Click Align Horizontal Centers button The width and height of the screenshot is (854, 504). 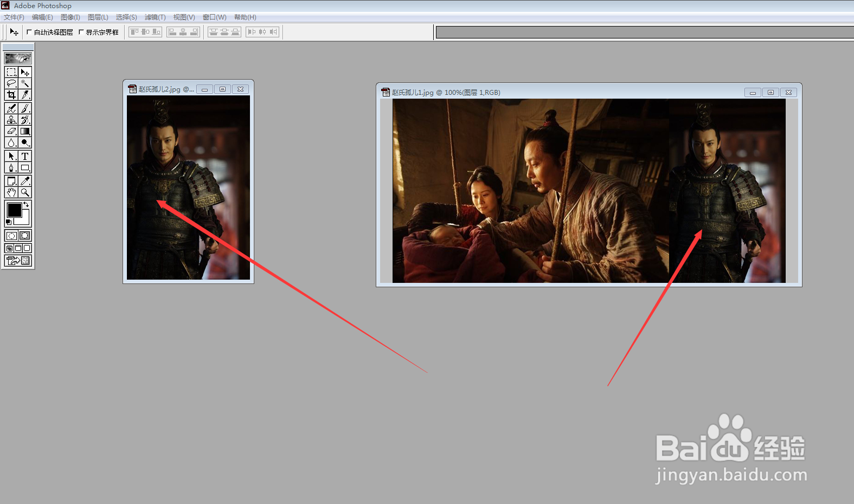[x=183, y=32]
